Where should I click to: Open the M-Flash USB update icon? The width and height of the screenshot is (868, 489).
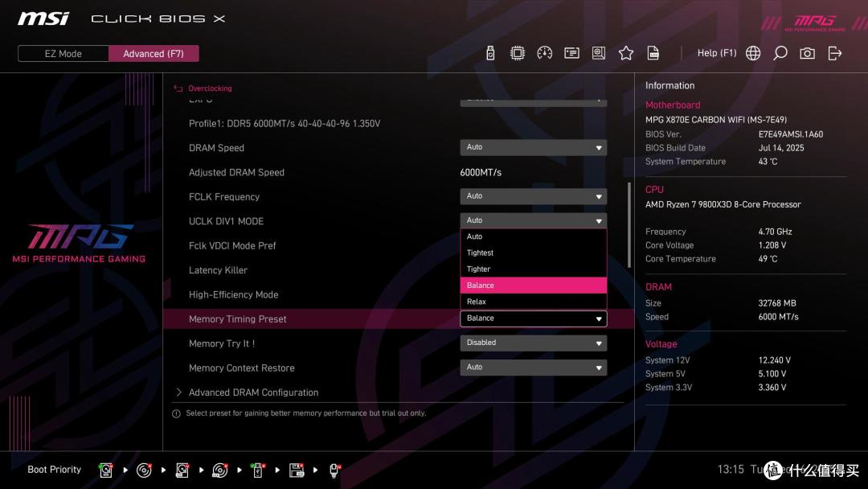[490, 53]
